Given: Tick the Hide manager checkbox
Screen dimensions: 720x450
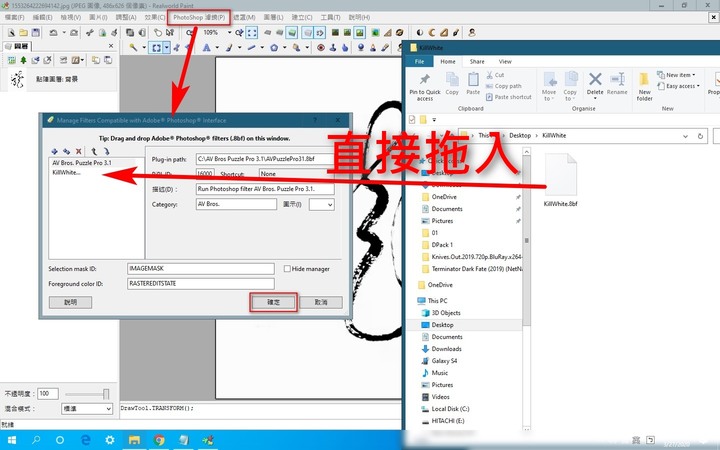Looking at the screenshot, I should click(x=287, y=269).
